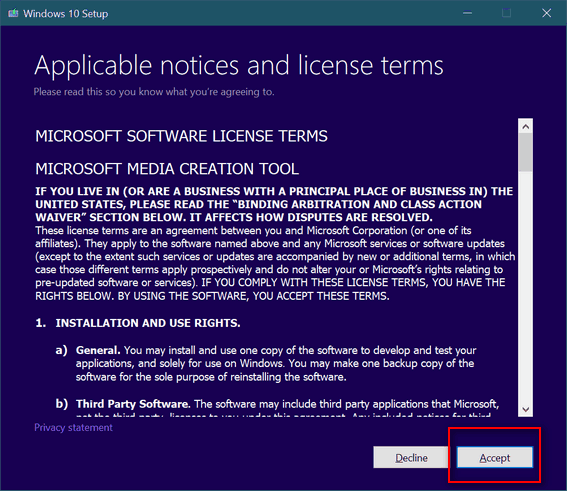Click 'INSTALLATION AND USE RIGHTS.' section heading
567x491 pixels.
pyautogui.click(x=148, y=323)
